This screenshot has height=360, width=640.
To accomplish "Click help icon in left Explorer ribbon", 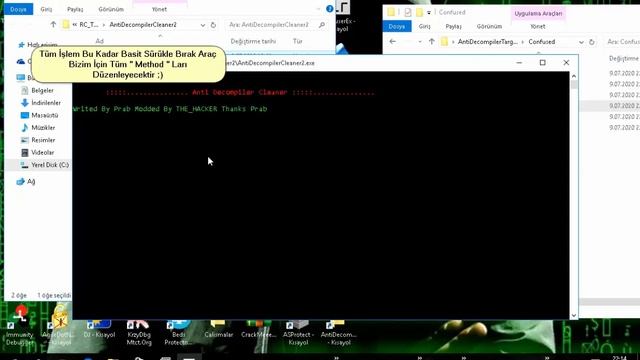I will [329, 9].
